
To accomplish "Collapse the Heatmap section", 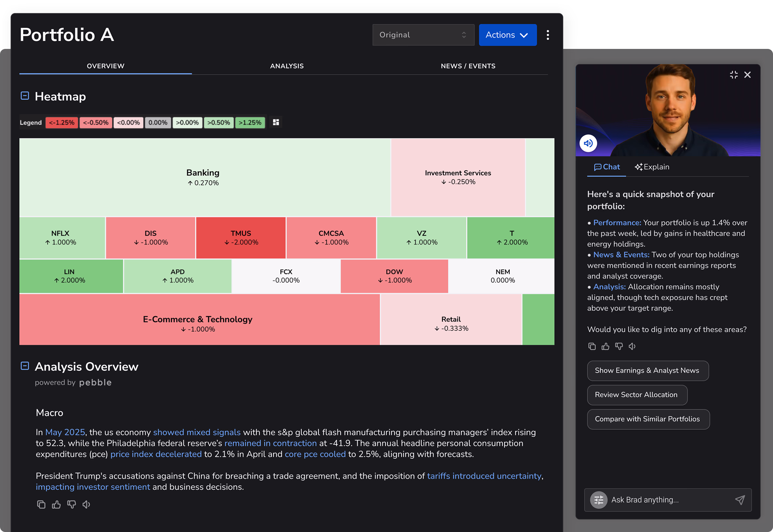I will point(25,96).
